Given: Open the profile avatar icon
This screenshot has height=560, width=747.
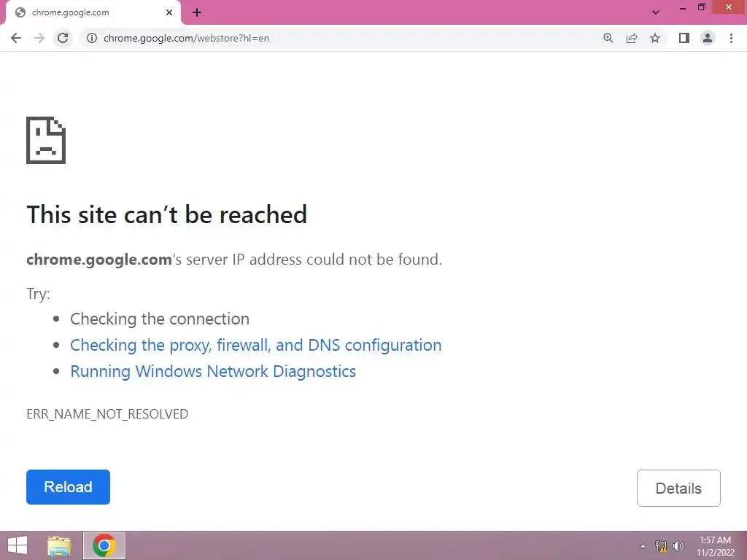Looking at the screenshot, I should [708, 38].
